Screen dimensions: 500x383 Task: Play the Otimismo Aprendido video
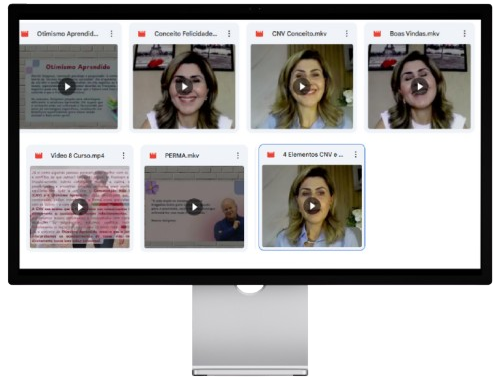point(67,87)
